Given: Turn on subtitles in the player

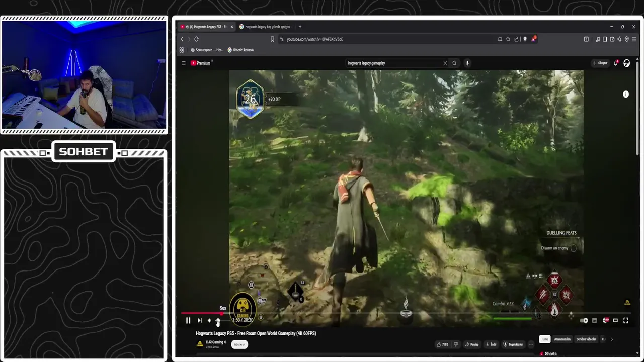Looking at the screenshot, I should [x=594, y=320].
